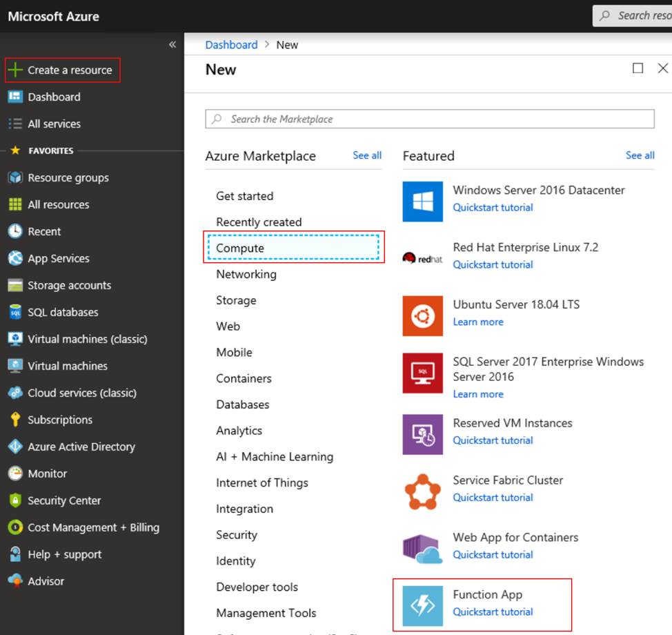Click Create a resource
Screen dimensions: 672x635
[63, 70]
